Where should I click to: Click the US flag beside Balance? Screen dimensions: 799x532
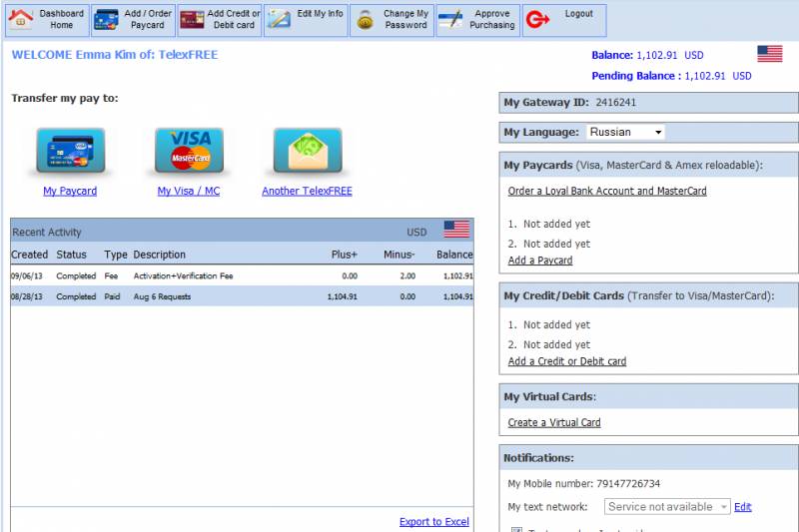[769, 54]
